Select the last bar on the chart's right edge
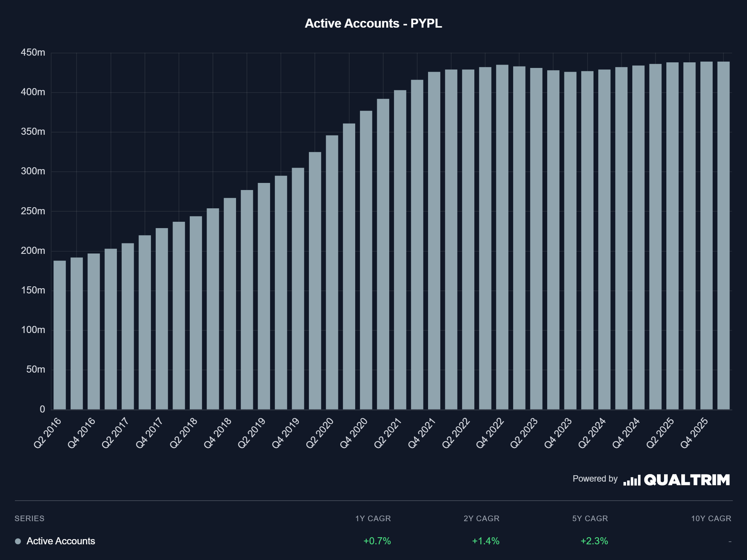This screenshot has height=560, width=747. point(723,236)
